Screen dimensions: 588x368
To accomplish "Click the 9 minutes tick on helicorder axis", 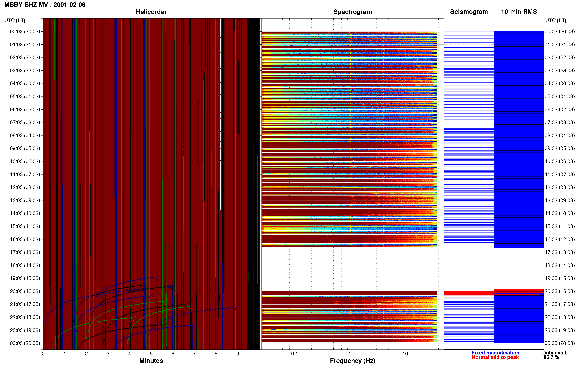I will [x=237, y=354].
